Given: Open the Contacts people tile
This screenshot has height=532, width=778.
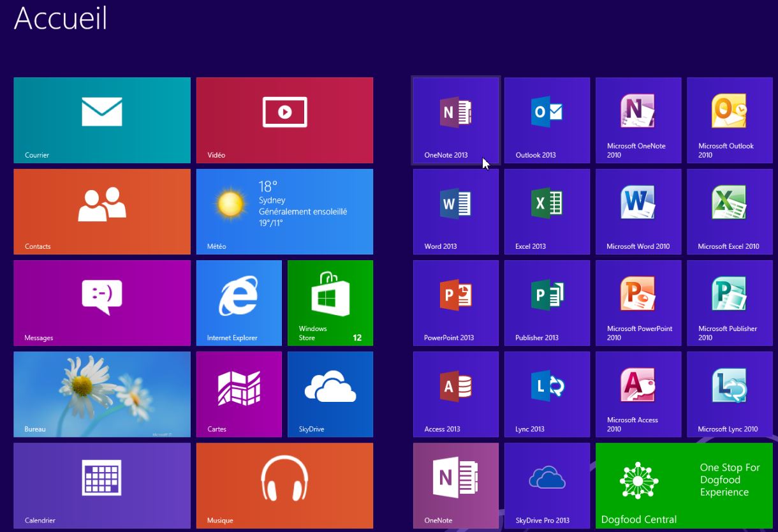Looking at the screenshot, I should [x=102, y=212].
